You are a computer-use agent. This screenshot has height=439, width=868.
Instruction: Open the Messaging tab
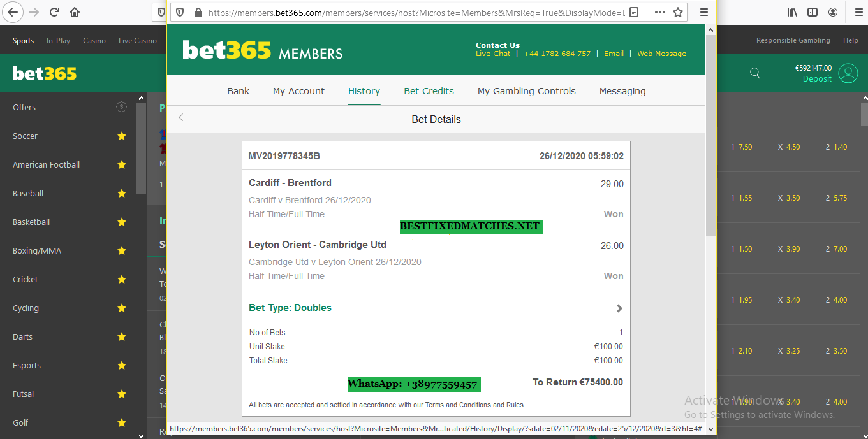(622, 91)
